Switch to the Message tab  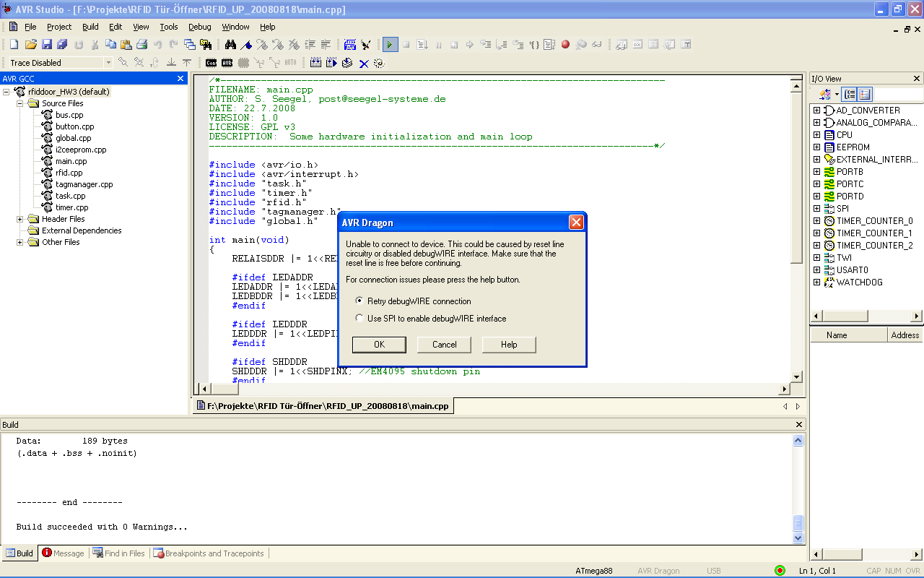point(64,553)
